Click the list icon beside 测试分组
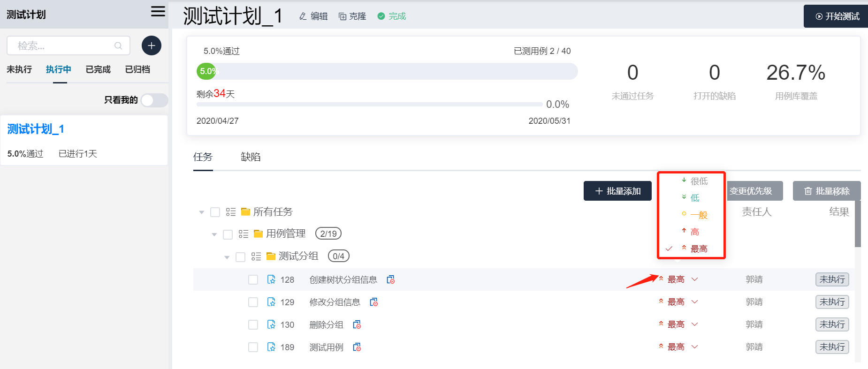 [x=256, y=256]
